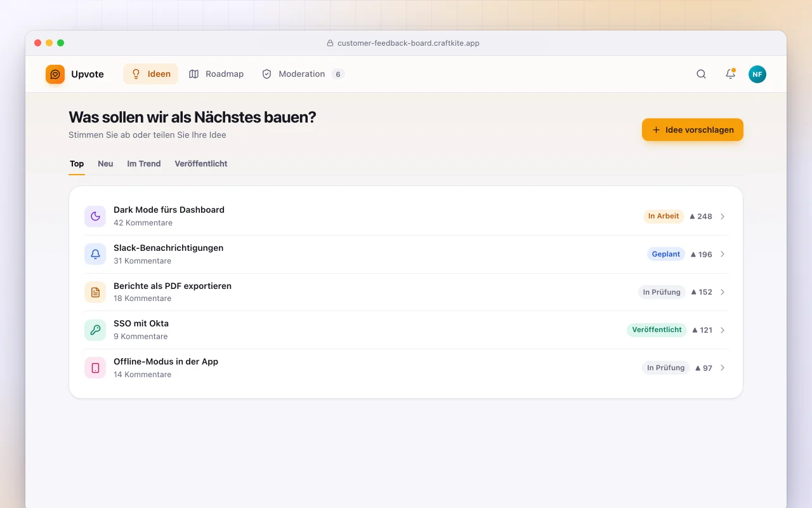Click the moon icon for Dark Mode idea
Screen dimensions: 812x508
coord(95,217)
